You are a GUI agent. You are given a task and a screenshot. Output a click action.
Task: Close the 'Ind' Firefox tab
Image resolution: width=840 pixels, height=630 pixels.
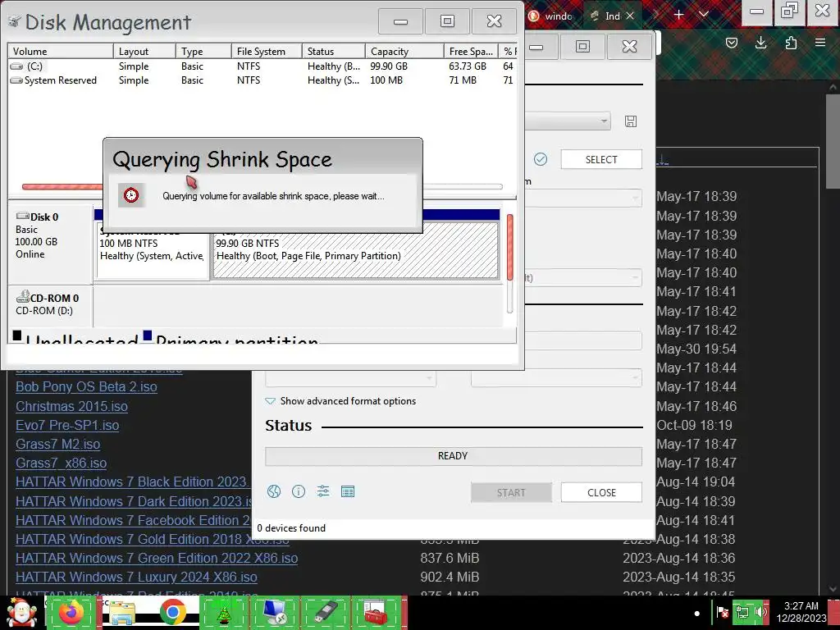point(630,16)
